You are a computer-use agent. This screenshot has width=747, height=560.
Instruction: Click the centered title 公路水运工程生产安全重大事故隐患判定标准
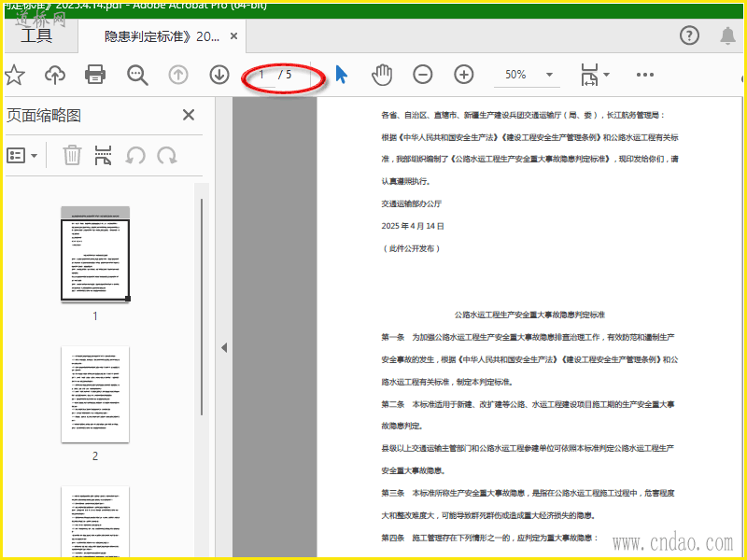[529, 315]
